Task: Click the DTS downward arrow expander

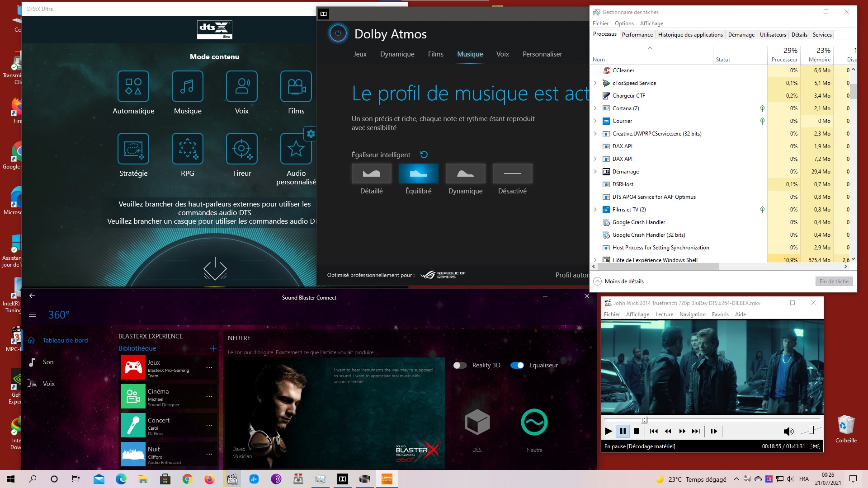Action: coord(215,269)
